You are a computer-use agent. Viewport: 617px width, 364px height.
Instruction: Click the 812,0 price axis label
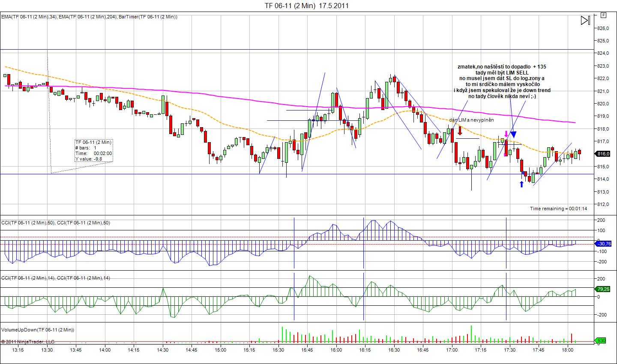click(x=602, y=204)
